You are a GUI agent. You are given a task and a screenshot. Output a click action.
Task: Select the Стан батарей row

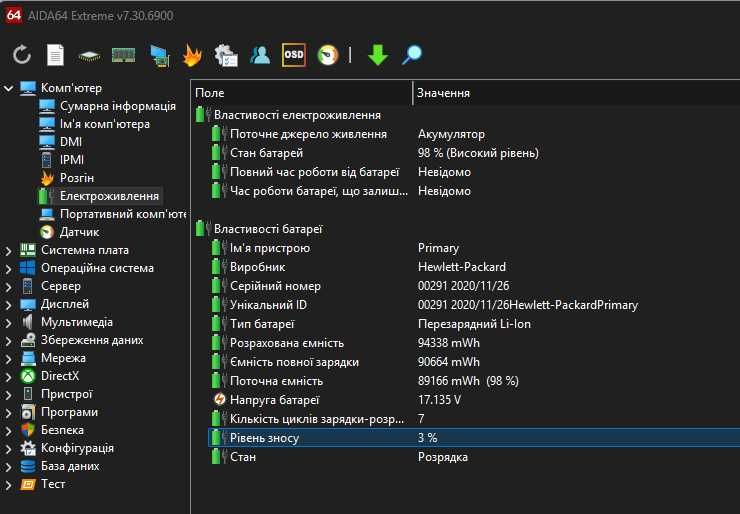click(474, 153)
